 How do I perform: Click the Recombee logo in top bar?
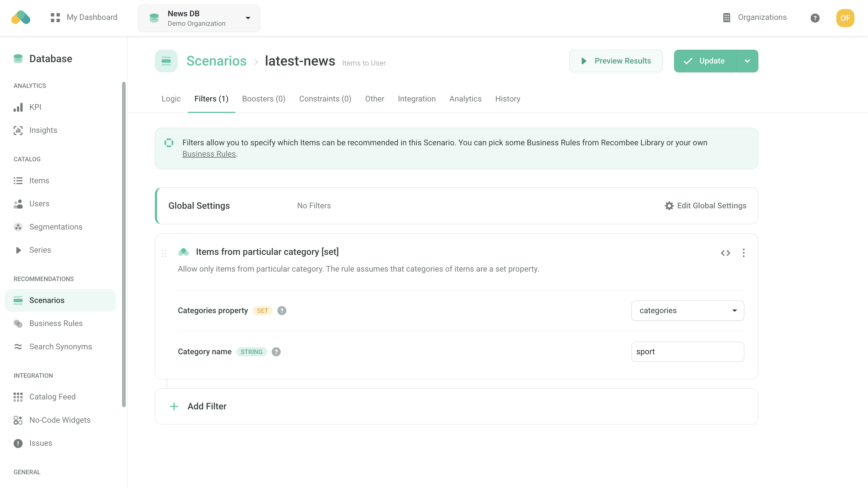click(x=21, y=18)
